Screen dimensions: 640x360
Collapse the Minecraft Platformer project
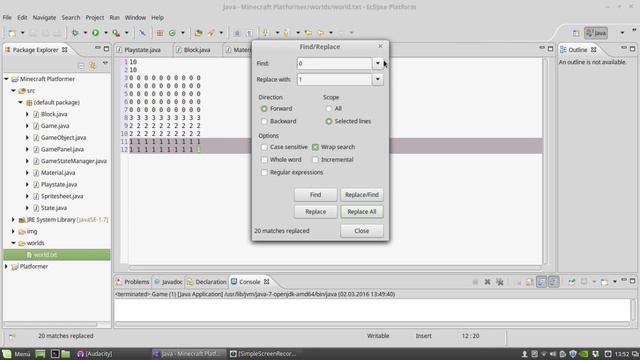(x=7, y=79)
